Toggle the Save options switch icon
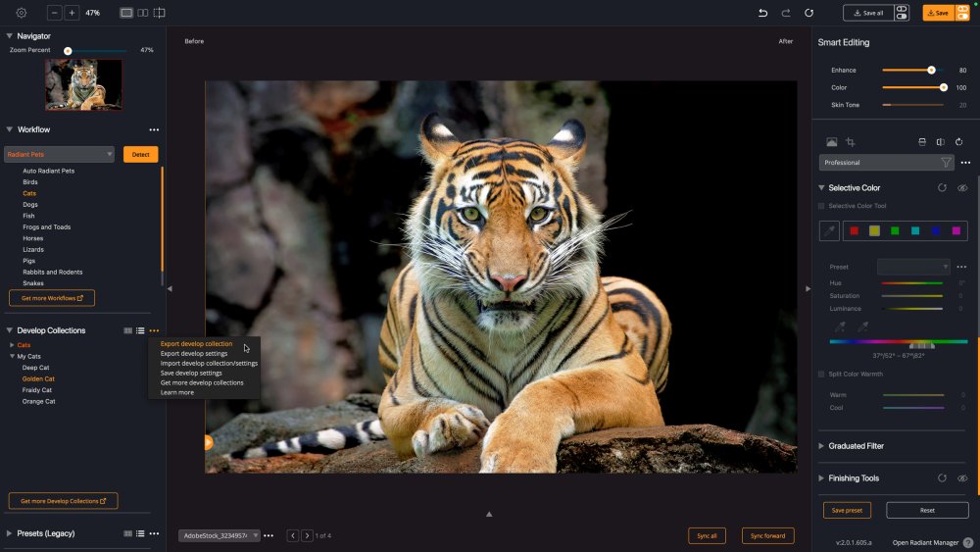 (x=962, y=13)
